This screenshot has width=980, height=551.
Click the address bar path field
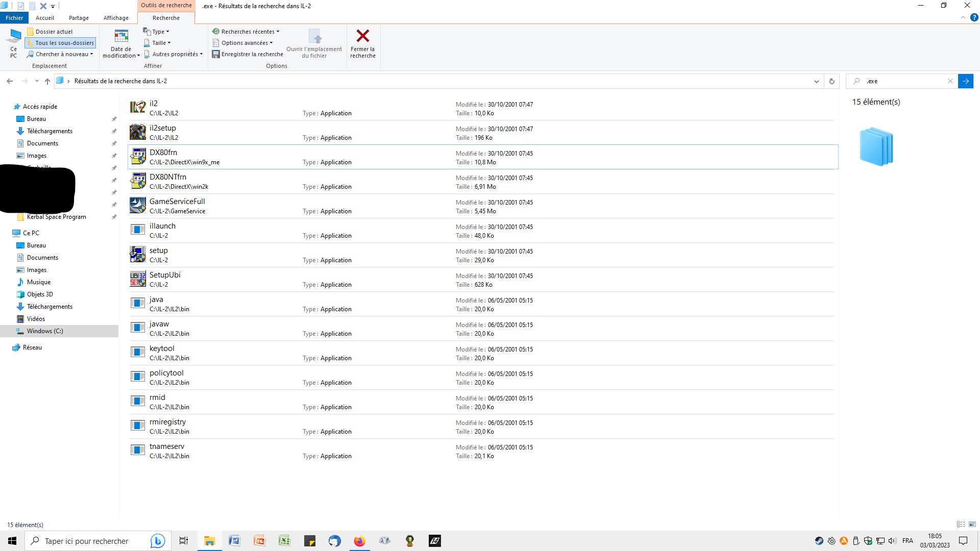tap(439, 81)
